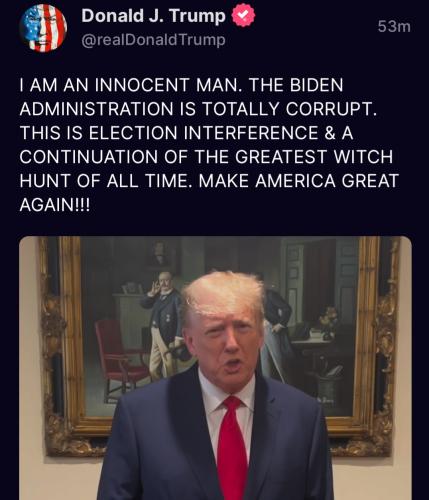Screen dimensions: 429x500
Task: Click the word 'CONTINUATION' in the post
Action: (x=89, y=157)
